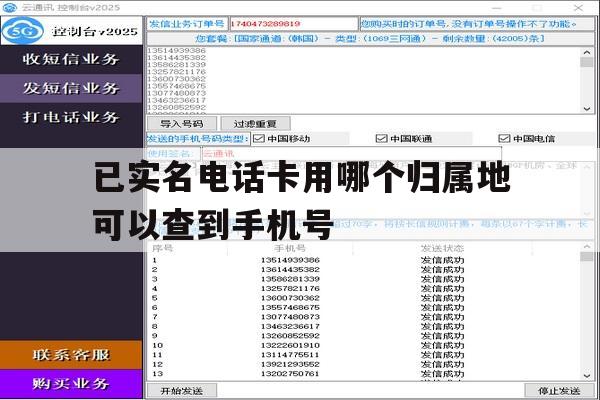This screenshot has width=600, height=400.
Task: Select table row with number 13260852592
Action: click(x=364, y=336)
